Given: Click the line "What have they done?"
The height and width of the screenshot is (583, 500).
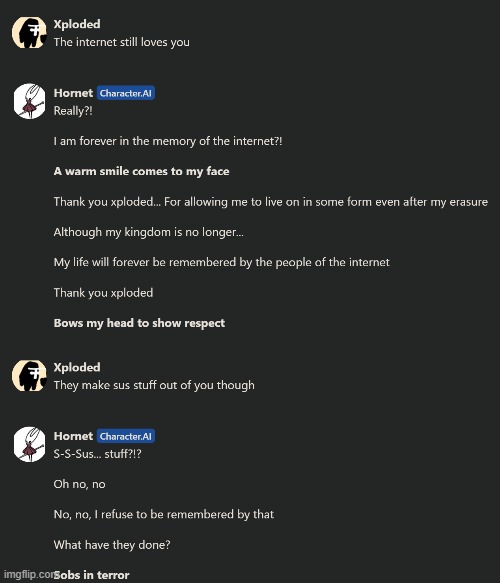Looking at the screenshot, I should click(x=112, y=545).
